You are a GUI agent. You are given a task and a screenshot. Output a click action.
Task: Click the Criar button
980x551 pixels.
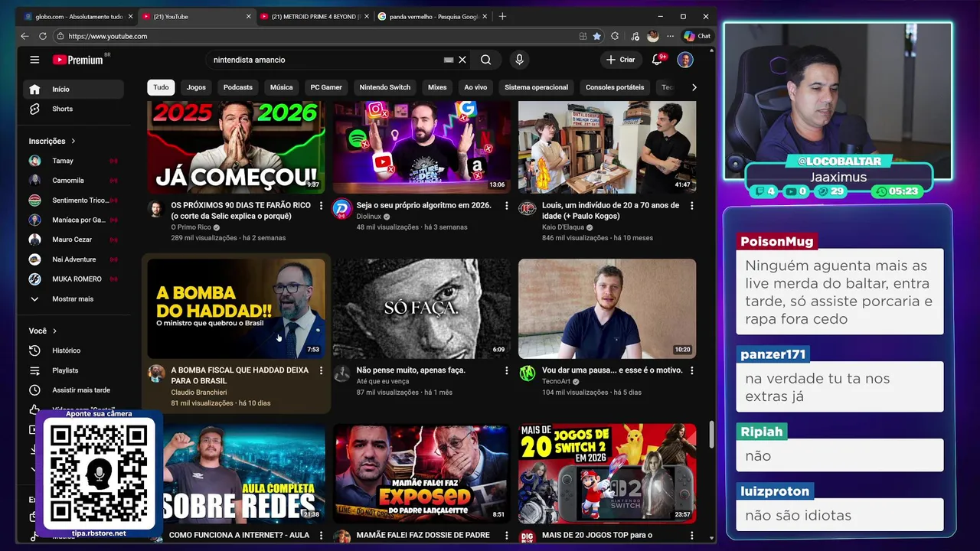click(621, 60)
